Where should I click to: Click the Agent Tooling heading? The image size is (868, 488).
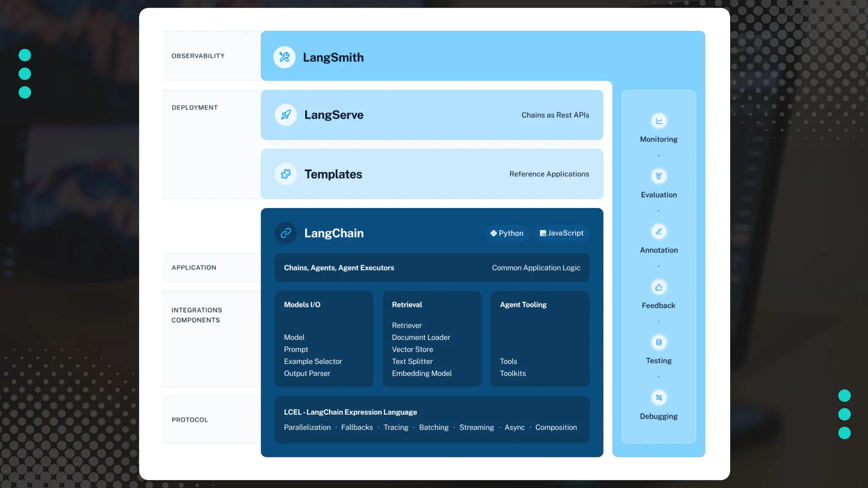[x=523, y=305]
